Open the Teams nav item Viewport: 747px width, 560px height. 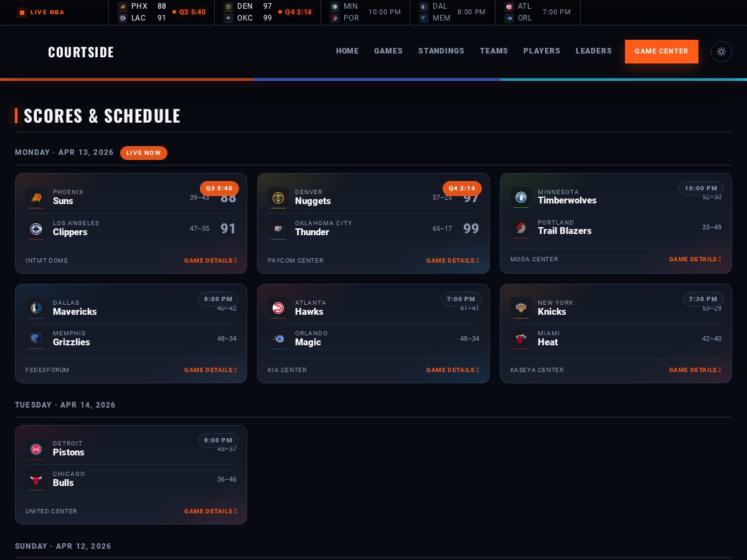click(494, 51)
